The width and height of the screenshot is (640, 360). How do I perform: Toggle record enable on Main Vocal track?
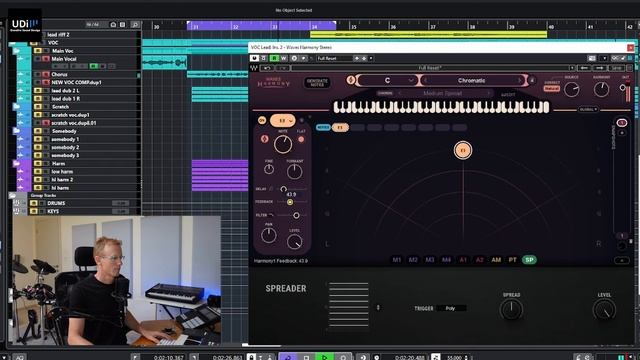click(46, 59)
